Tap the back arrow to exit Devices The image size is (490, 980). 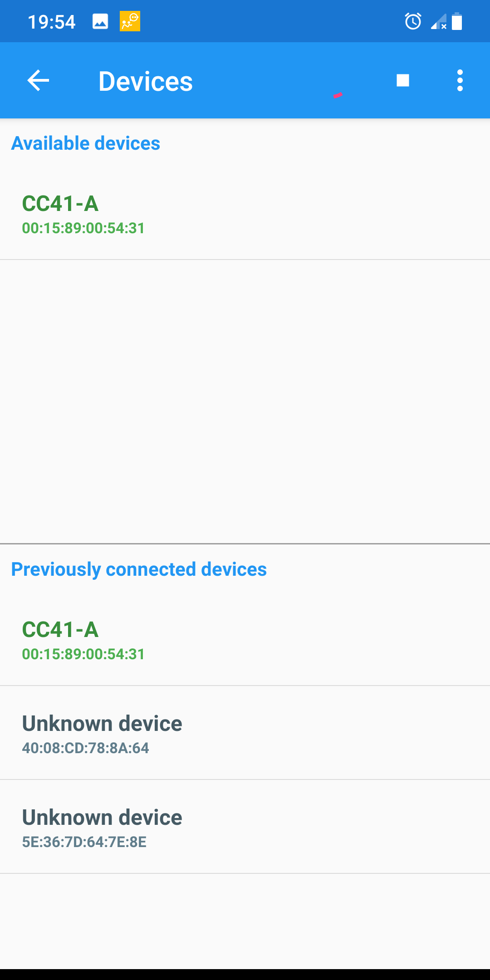[x=38, y=80]
